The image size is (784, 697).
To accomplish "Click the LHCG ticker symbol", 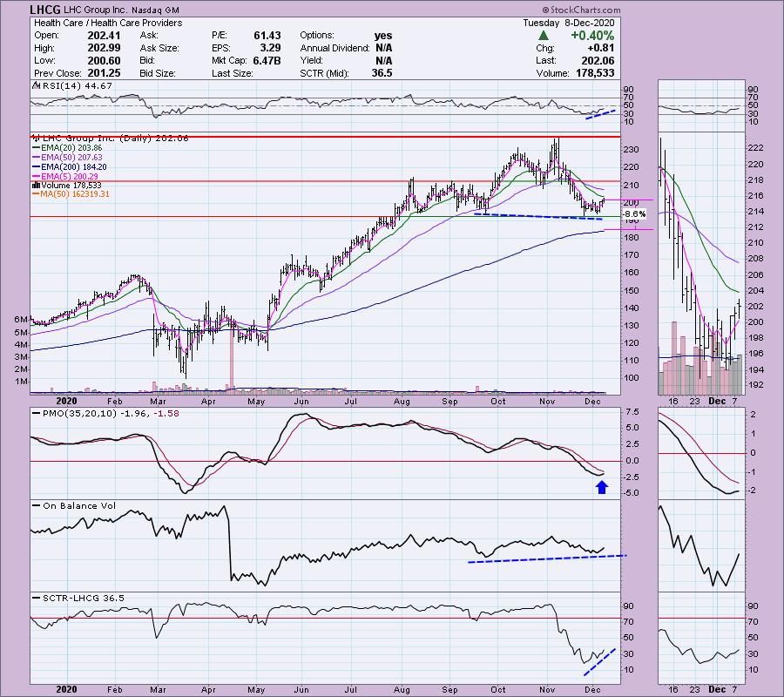I will (45, 10).
